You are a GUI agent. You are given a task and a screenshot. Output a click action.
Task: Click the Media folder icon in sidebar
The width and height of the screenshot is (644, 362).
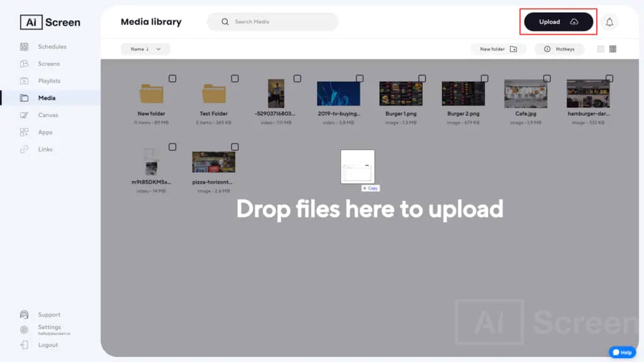pyautogui.click(x=25, y=98)
